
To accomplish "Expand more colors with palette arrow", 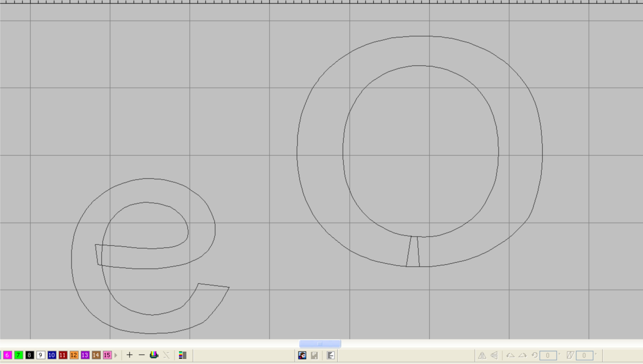I will 116,355.
